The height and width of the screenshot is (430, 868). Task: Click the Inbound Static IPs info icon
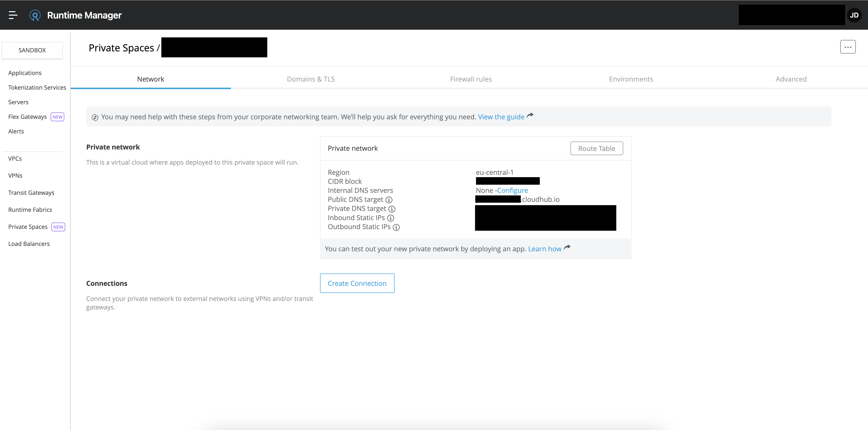click(x=391, y=218)
